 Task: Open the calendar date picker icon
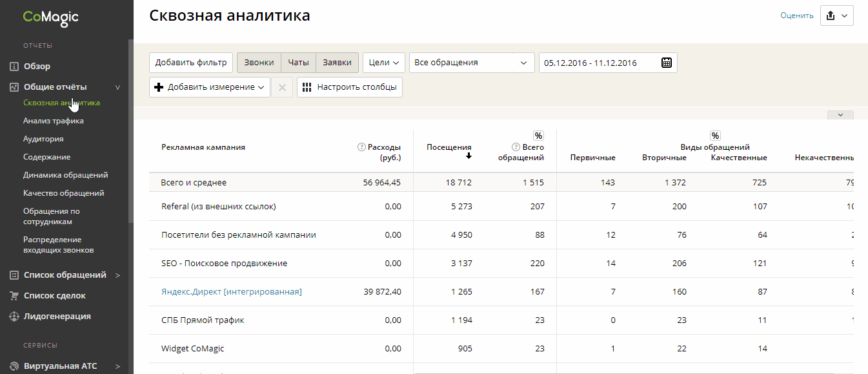coord(667,63)
